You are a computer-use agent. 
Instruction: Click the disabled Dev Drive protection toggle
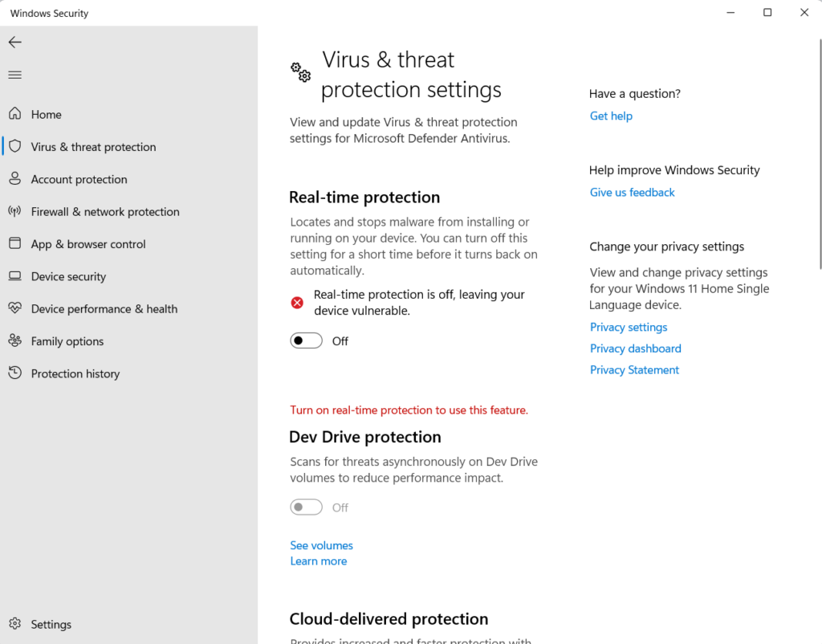point(306,507)
